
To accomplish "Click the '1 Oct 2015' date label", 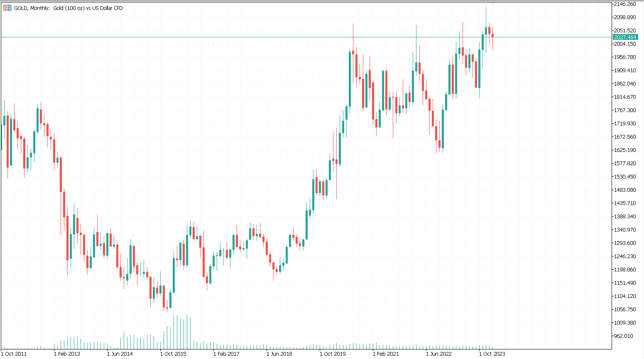I will coord(173,354).
